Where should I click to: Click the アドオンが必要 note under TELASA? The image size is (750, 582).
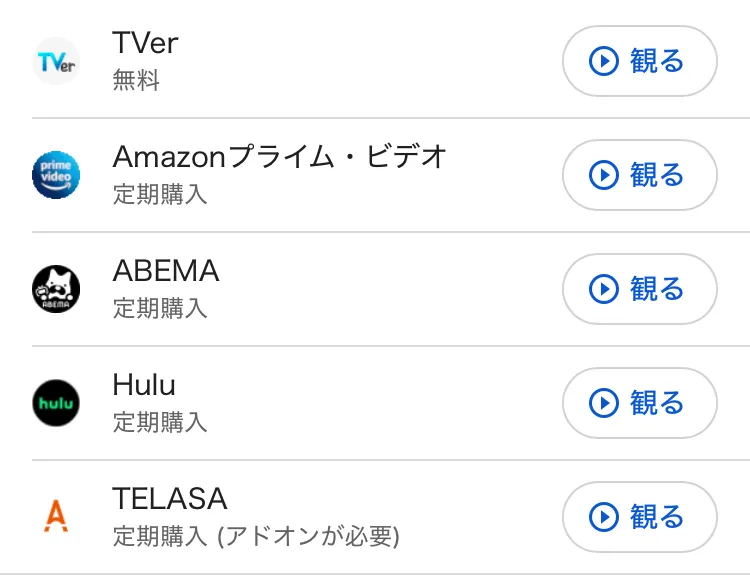pos(308,537)
